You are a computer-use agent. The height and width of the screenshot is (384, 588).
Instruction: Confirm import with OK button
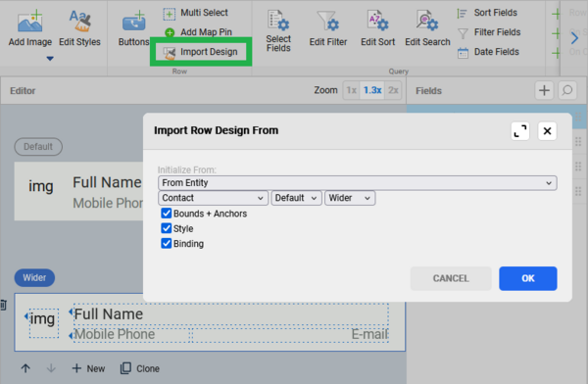527,278
